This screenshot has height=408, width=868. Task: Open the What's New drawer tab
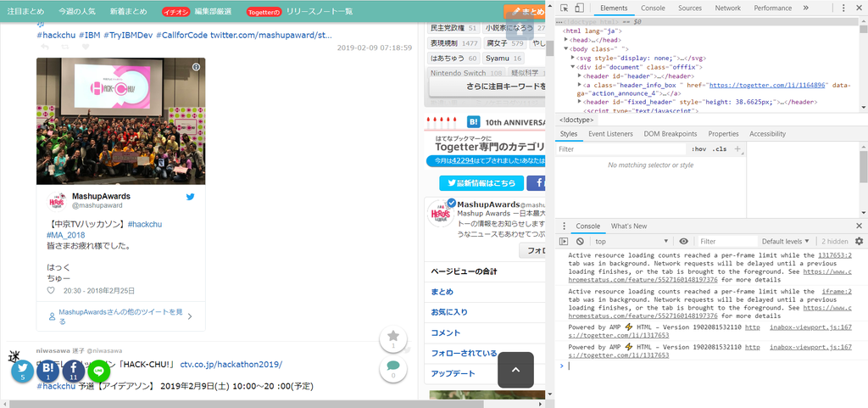629,226
